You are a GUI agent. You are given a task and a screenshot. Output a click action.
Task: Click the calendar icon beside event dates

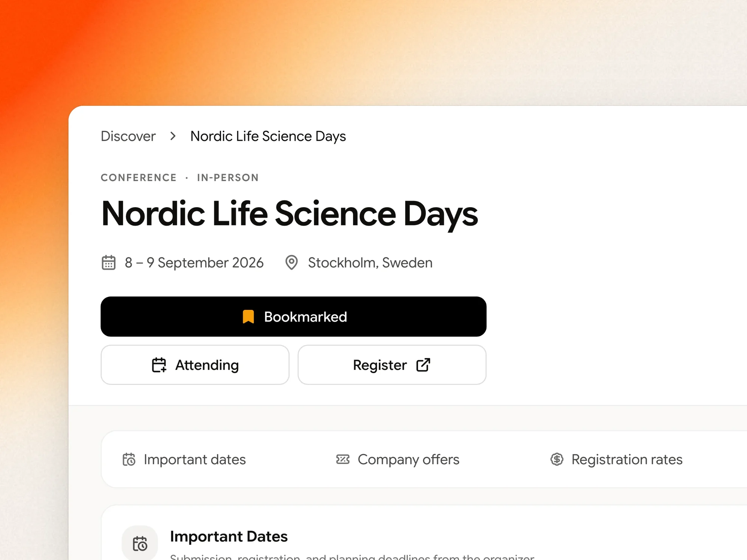point(109,262)
